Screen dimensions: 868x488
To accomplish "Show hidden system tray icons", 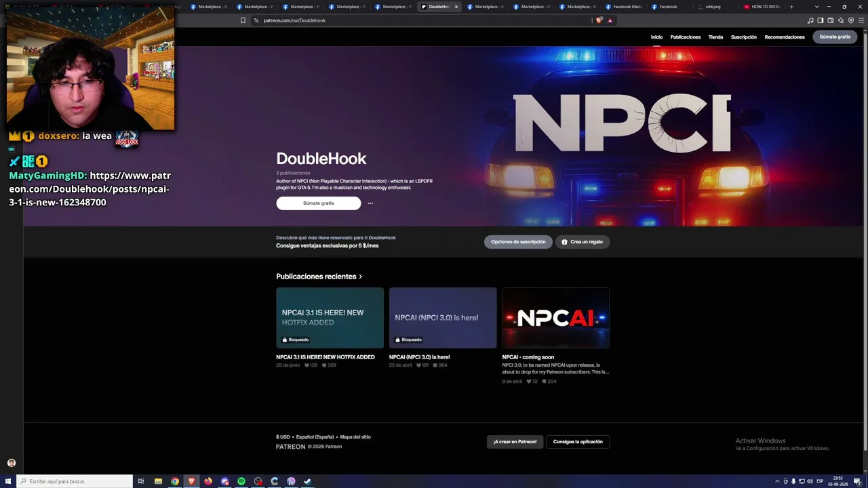I will coord(777,481).
